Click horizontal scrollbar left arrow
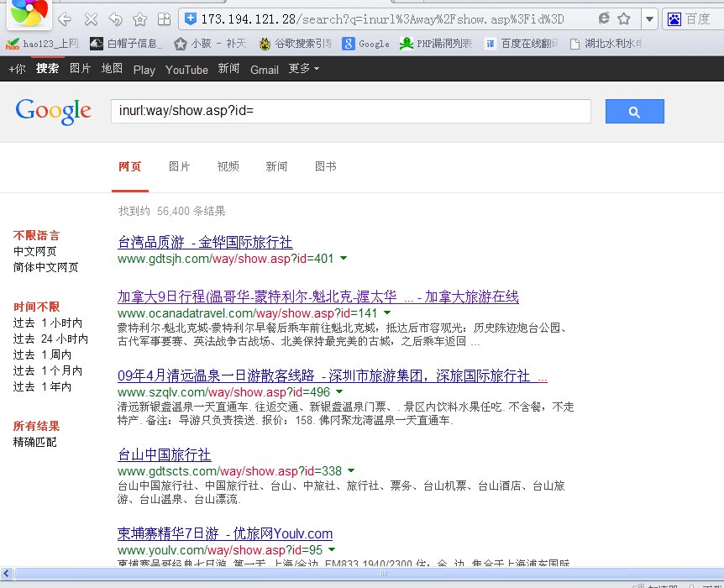Screen dimensions: 724x588 click(7, 574)
